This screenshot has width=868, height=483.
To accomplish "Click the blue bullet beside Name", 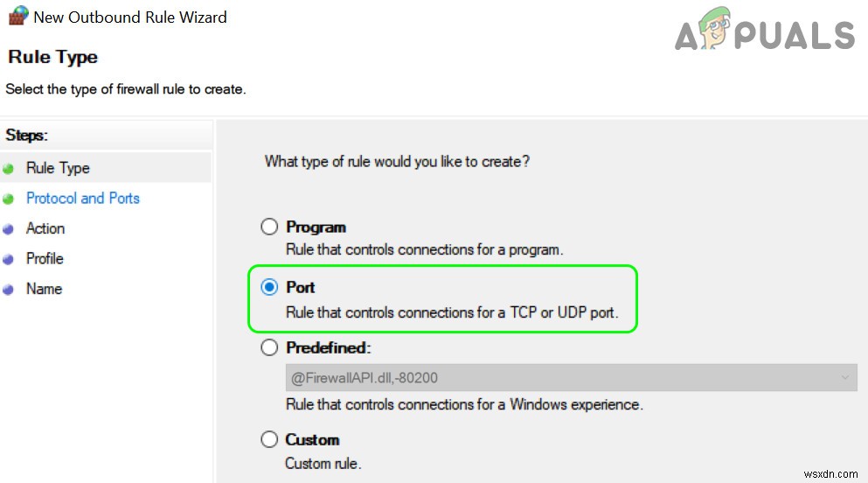I will (x=8, y=290).
